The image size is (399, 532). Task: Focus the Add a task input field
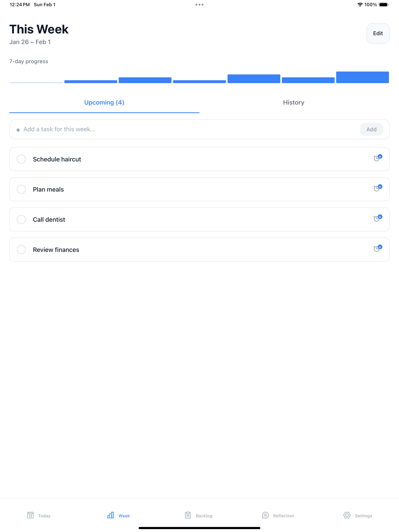pyautogui.click(x=188, y=129)
